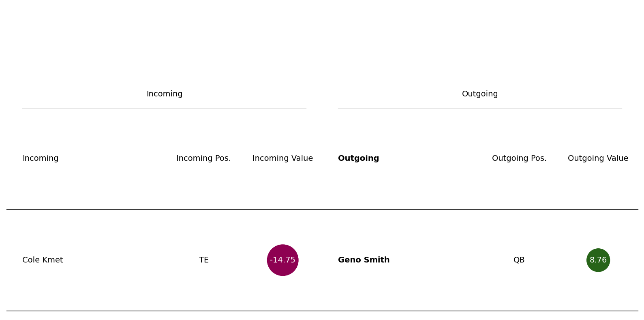Click the Outgoing group header label
644x320 pixels.
coord(480,94)
